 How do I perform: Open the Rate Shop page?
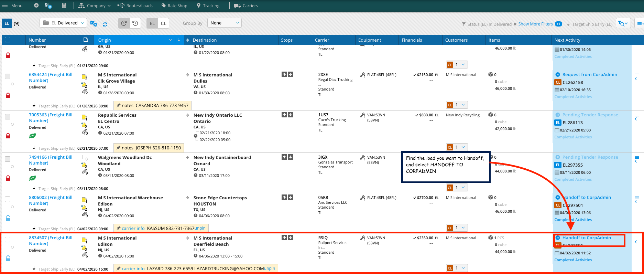pos(174,6)
